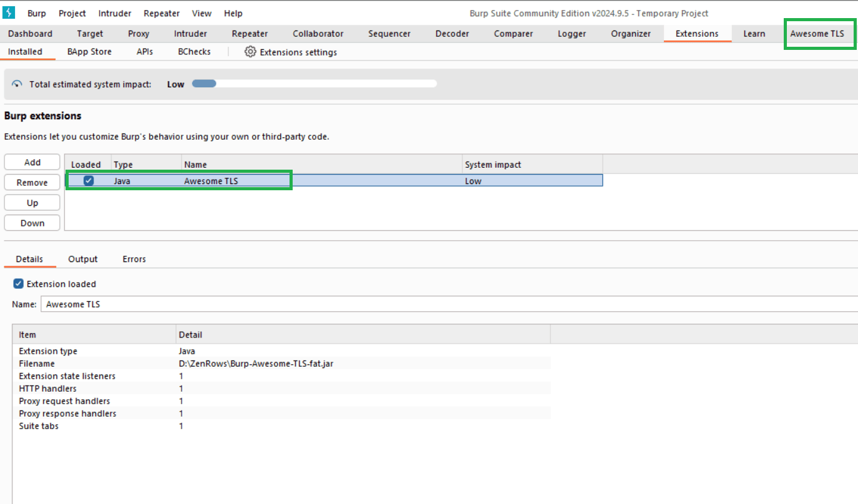858x504 pixels.
Task: Sort by the Type column header
Action: click(x=147, y=165)
